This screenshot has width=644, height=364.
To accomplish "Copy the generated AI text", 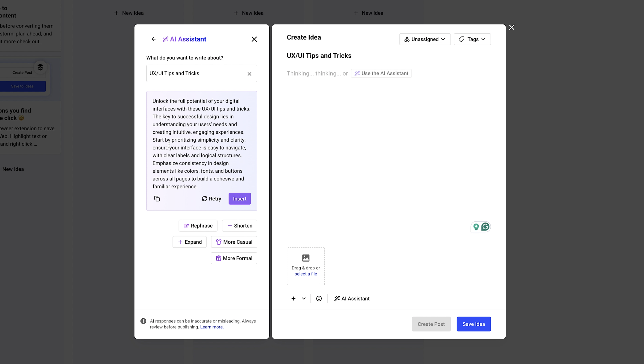I will click(x=157, y=199).
